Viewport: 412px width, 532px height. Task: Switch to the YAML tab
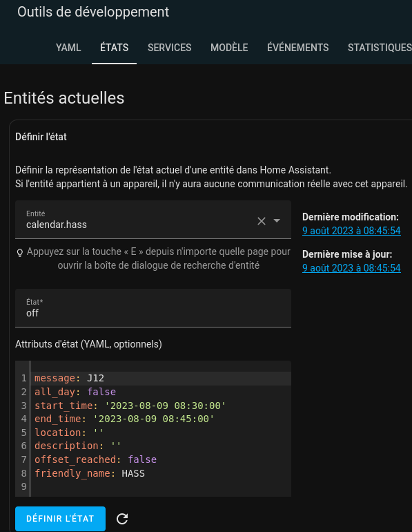[68, 48]
